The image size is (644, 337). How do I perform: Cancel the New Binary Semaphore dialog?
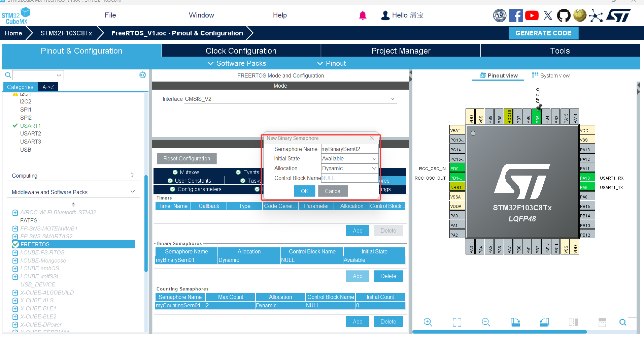pos(333,191)
